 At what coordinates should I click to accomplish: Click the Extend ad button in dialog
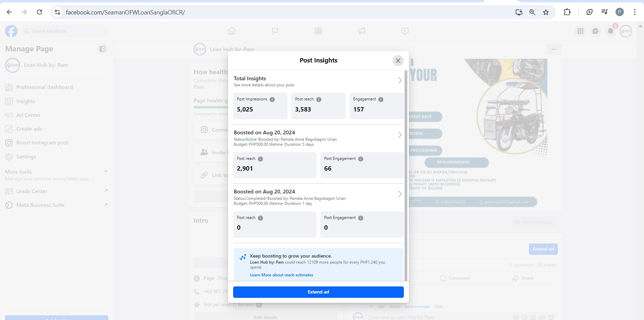[318, 292]
